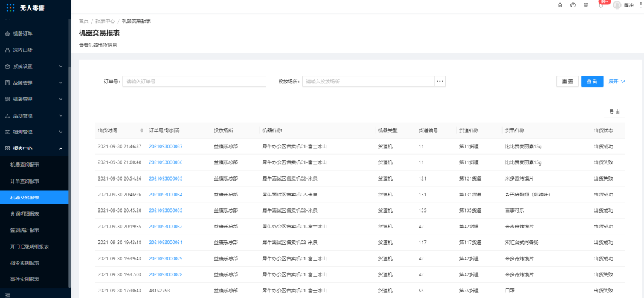Open order link 2021093000034
The height and width of the screenshot is (299, 644).
point(166,195)
